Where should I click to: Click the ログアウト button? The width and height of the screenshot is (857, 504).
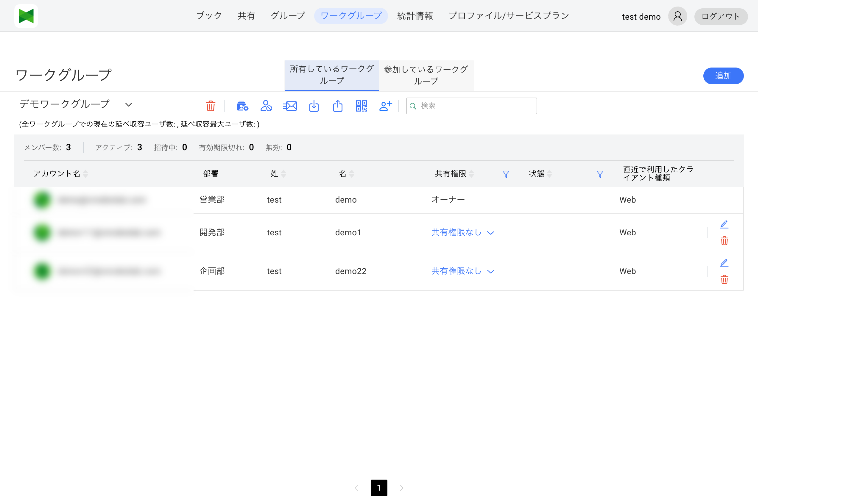[x=721, y=16]
